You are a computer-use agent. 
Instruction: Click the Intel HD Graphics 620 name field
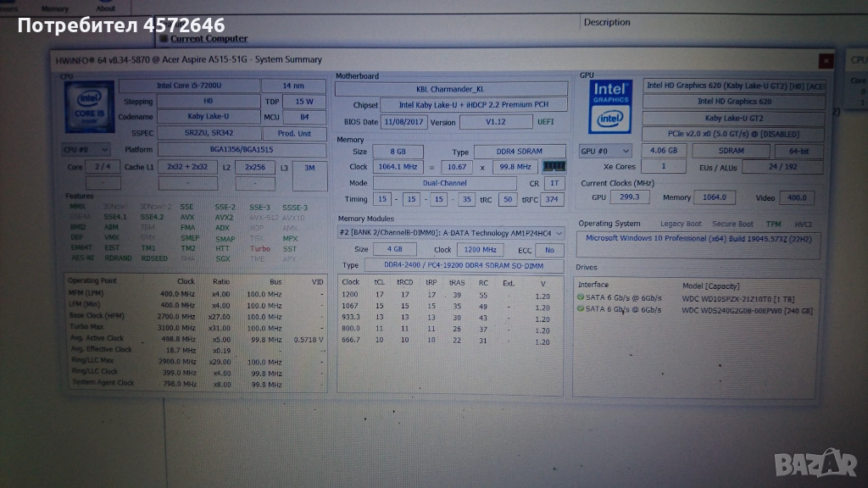click(x=734, y=102)
